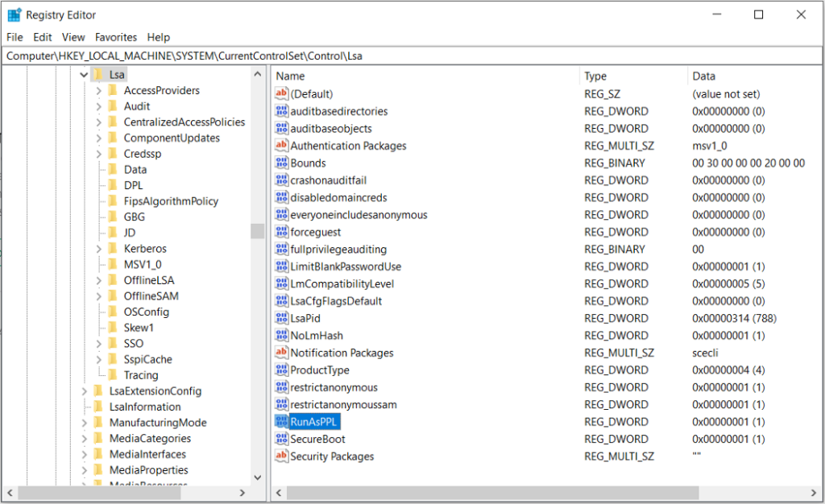Open the Edit menu
The image size is (825, 504).
(x=42, y=37)
